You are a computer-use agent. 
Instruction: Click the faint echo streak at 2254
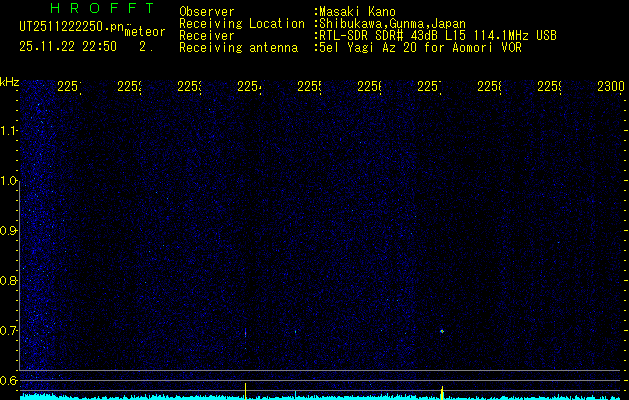(245, 333)
